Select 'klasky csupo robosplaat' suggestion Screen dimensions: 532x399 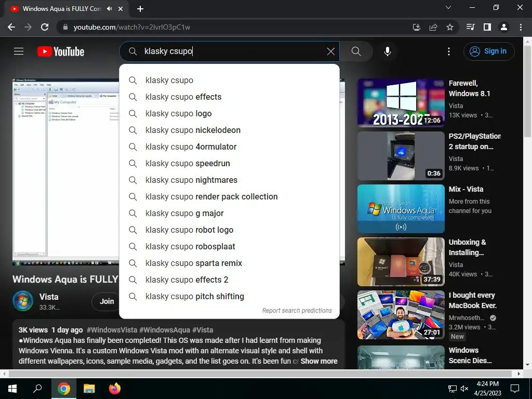click(229, 247)
